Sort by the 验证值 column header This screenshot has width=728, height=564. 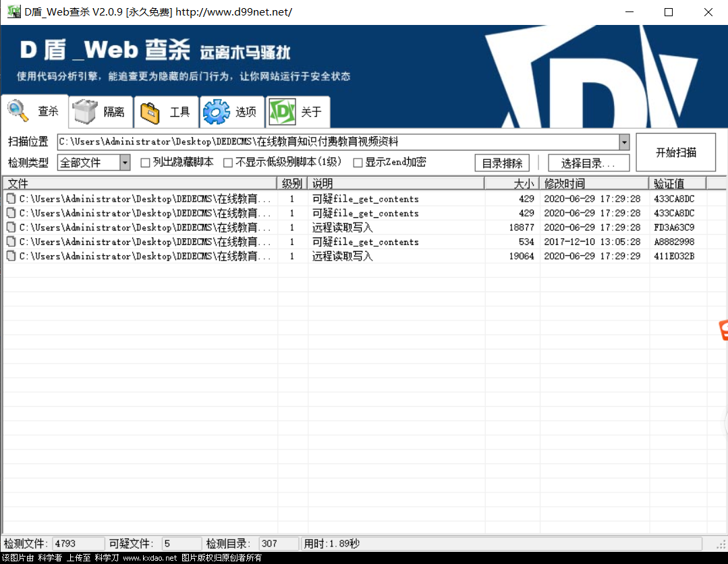click(x=678, y=184)
